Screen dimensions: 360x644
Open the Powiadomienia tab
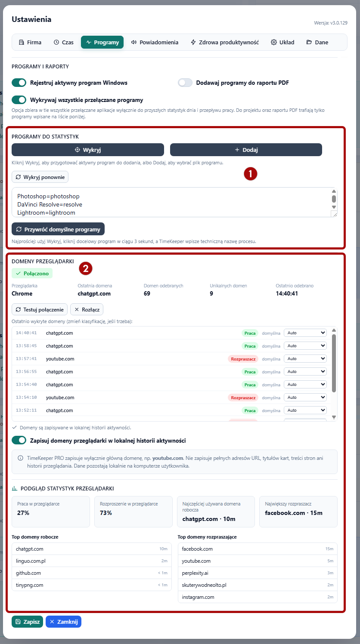pos(155,42)
